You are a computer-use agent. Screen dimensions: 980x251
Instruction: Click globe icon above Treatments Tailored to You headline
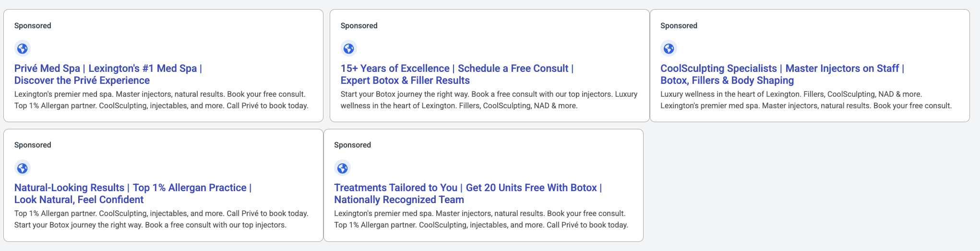(x=342, y=168)
